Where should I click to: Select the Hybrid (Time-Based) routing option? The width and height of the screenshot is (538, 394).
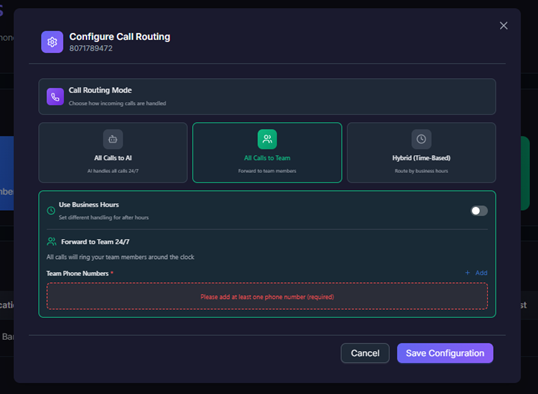(x=421, y=152)
